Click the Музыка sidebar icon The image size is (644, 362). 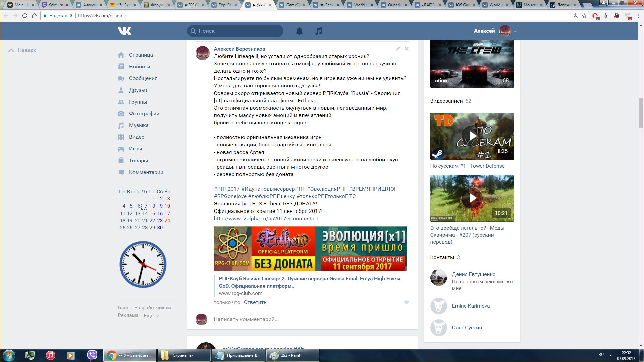click(121, 125)
